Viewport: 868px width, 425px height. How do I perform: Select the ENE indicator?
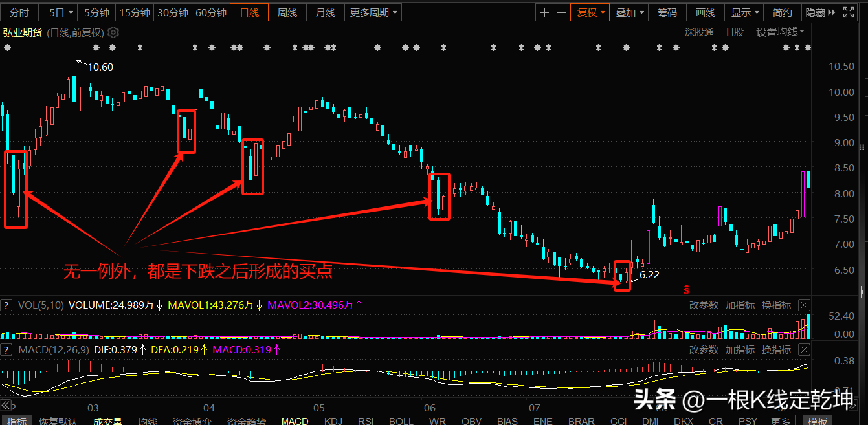[x=542, y=420]
